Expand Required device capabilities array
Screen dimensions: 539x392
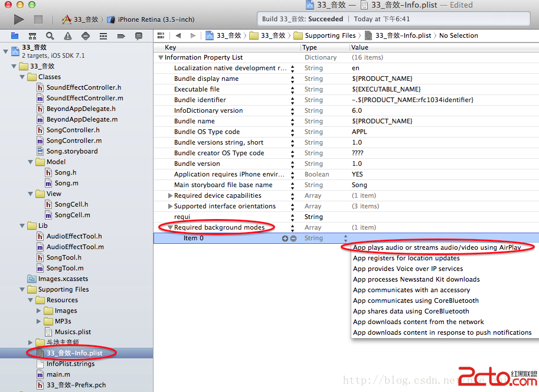click(x=170, y=195)
